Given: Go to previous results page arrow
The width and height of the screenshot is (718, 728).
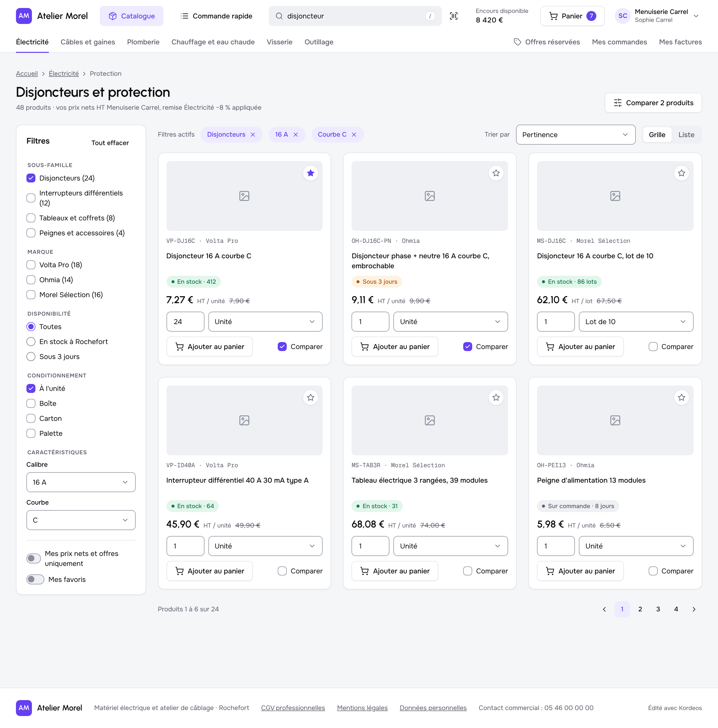Looking at the screenshot, I should [x=604, y=609].
